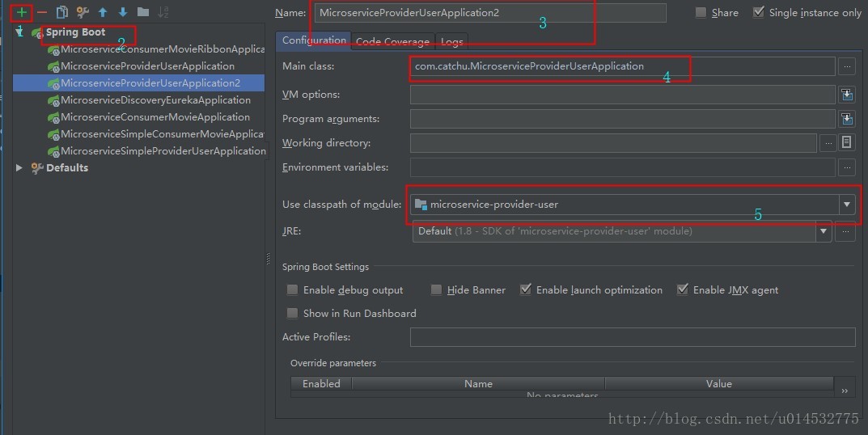
Task: Open the JRE dropdown arrow
Action: [824, 231]
